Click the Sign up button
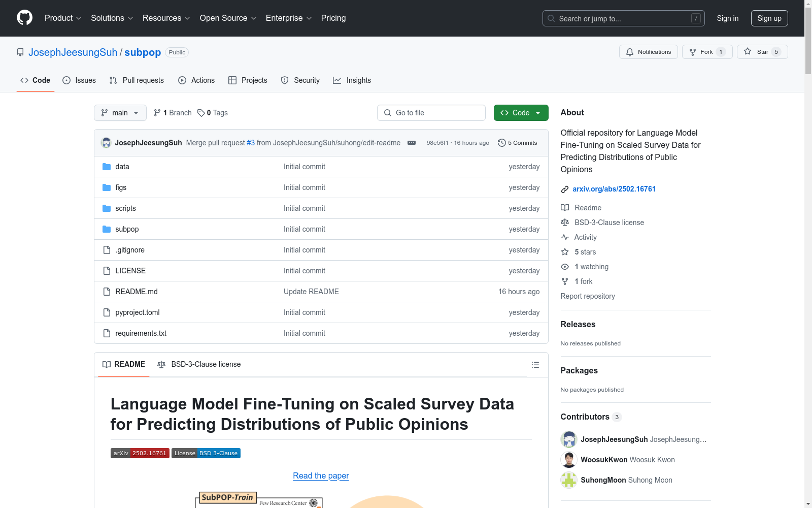The image size is (812, 508). 769,18
